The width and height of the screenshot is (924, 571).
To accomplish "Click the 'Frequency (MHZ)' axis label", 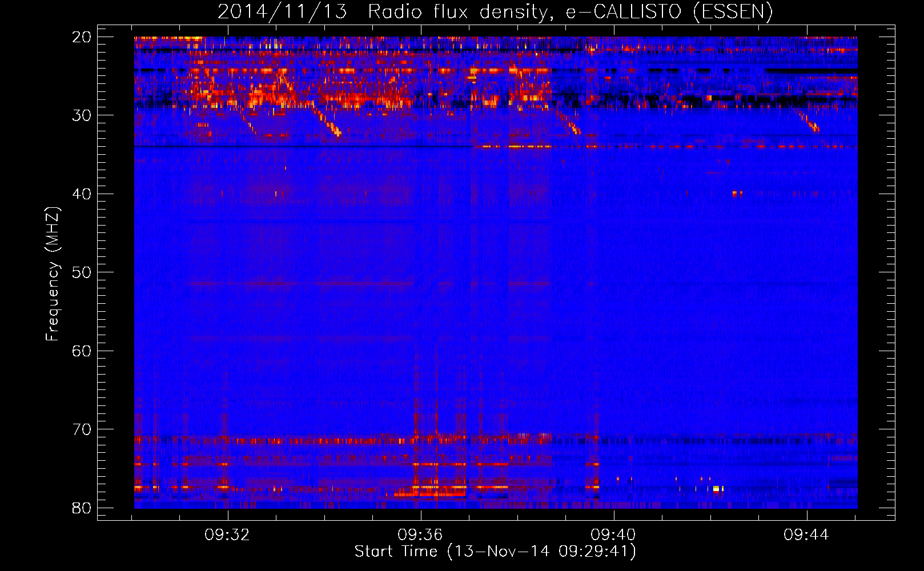I will coord(53,274).
